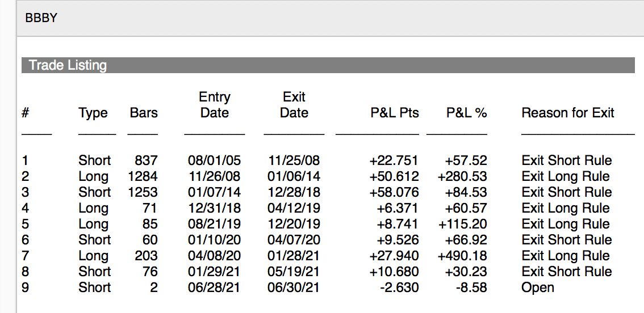Image resolution: width=644 pixels, height=313 pixels.
Task: Click the +115.20 percent value
Action: point(462,224)
